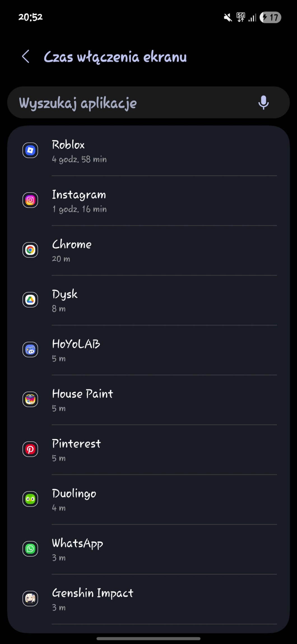The image size is (297, 644).
Task: Select the Chrome list entry label
Action: click(72, 245)
